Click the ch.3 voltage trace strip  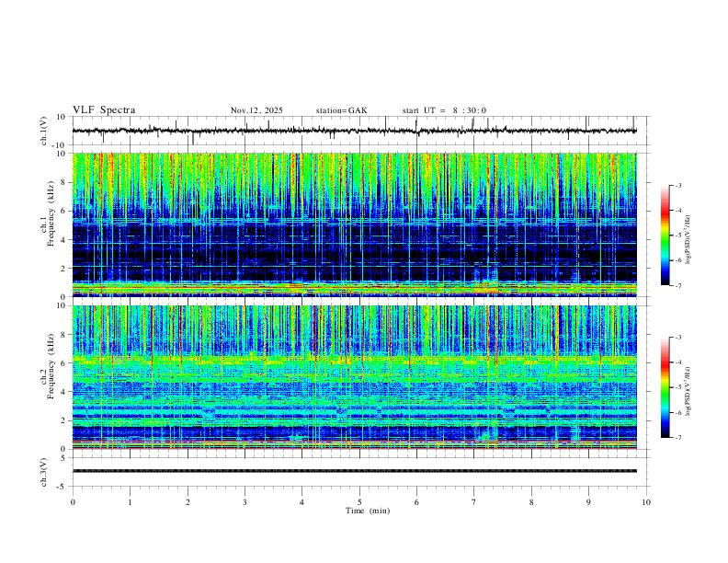pyautogui.click(x=354, y=471)
